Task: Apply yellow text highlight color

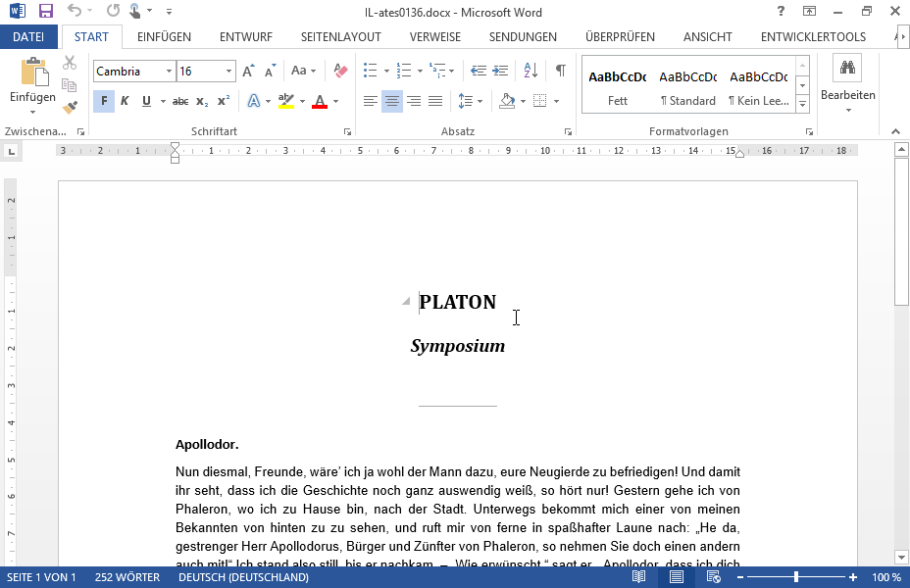Action: coord(286,102)
